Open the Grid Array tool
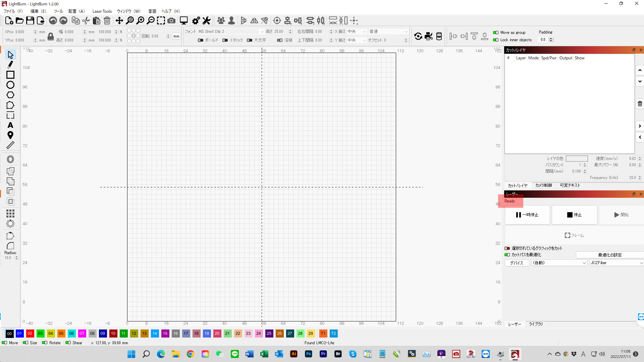This screenshot has width=644, height=362. click(10, 213)
